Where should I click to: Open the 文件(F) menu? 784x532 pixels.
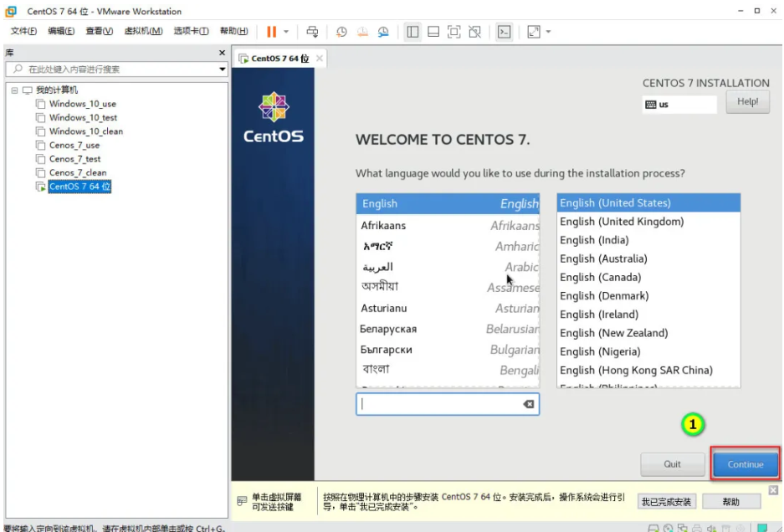23,31
